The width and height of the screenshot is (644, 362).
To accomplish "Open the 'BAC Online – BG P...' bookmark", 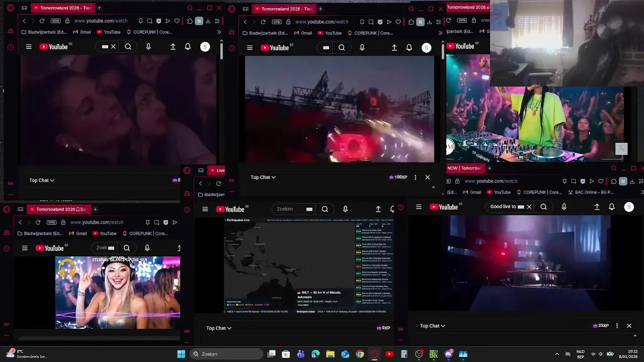I will coord(591,192).
